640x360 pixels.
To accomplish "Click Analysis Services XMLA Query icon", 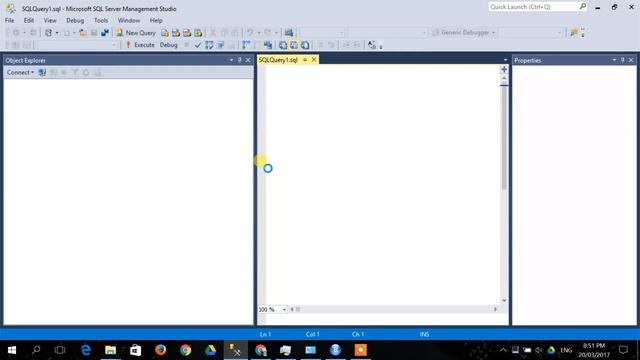I will [x=198, y=33].
